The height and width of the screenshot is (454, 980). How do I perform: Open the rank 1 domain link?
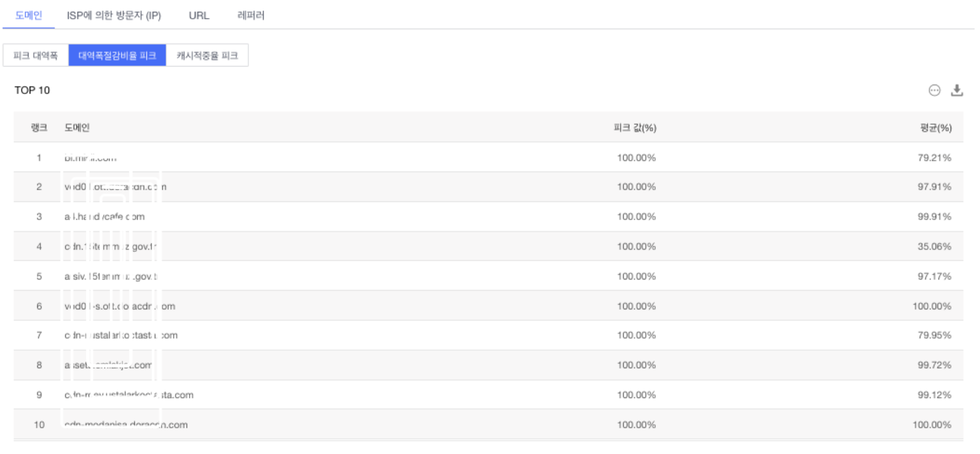(x=90, y=158)
